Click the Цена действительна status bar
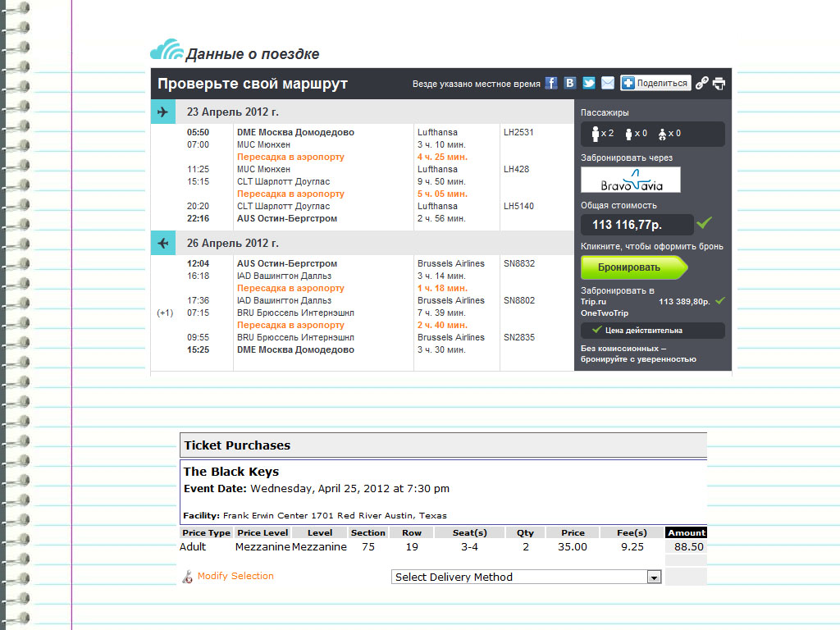Image resolution: width=840 pixels, height=630 pixels. [x=652, y=331]
